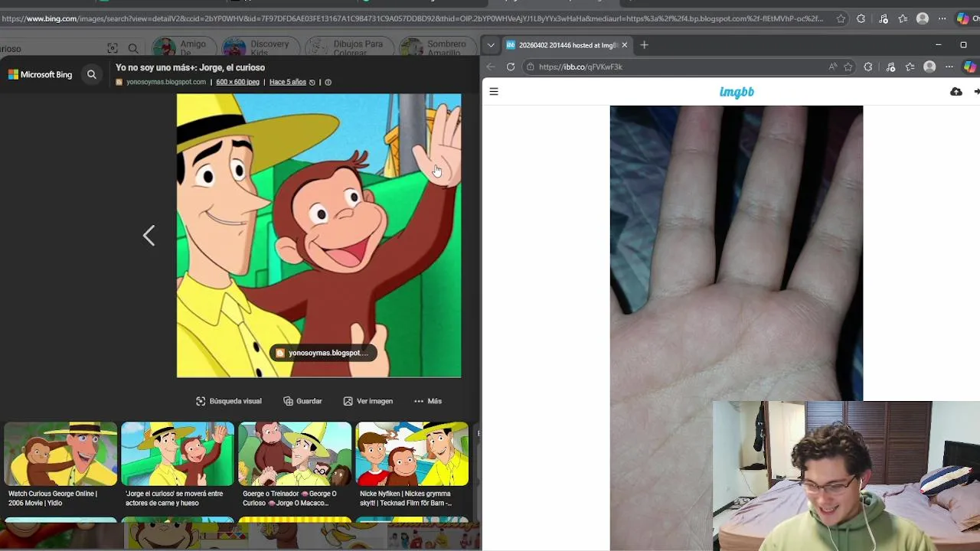Viewport: 980px width, 551px height.
Task: Open Copilot in the ImgBB window toolbar
Action: pyautogui.click(x=970, y=67)
